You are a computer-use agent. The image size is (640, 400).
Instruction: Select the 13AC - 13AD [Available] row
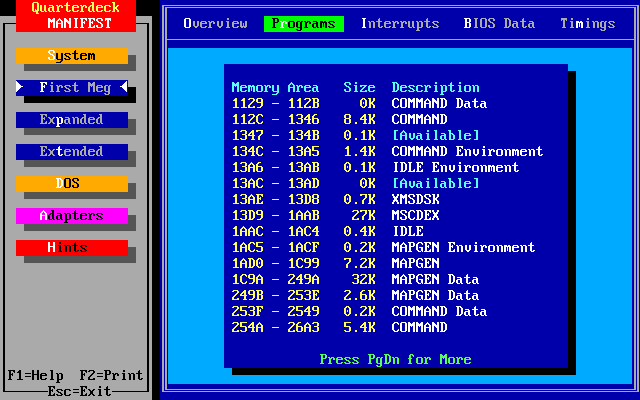[356, 183]
